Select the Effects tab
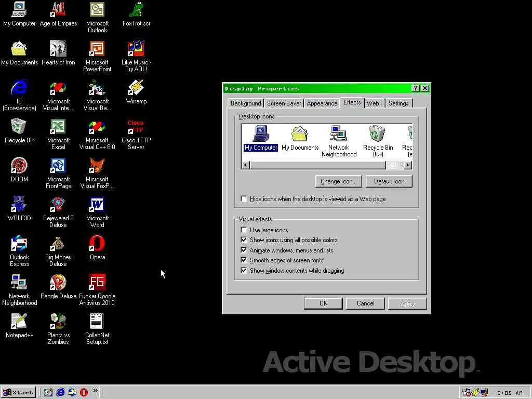The height and width of the screenshot is (399, 532). (352, 102)
